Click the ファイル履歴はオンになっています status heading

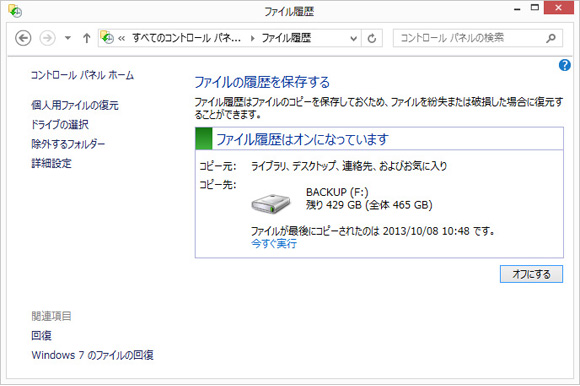pyautogui.click(x=302, y=139)
